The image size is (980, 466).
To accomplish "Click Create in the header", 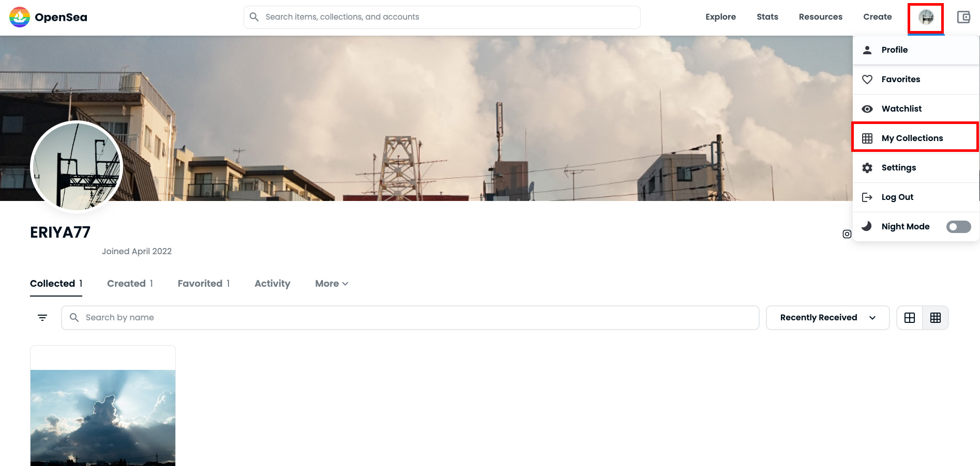I will coord(877,17).
